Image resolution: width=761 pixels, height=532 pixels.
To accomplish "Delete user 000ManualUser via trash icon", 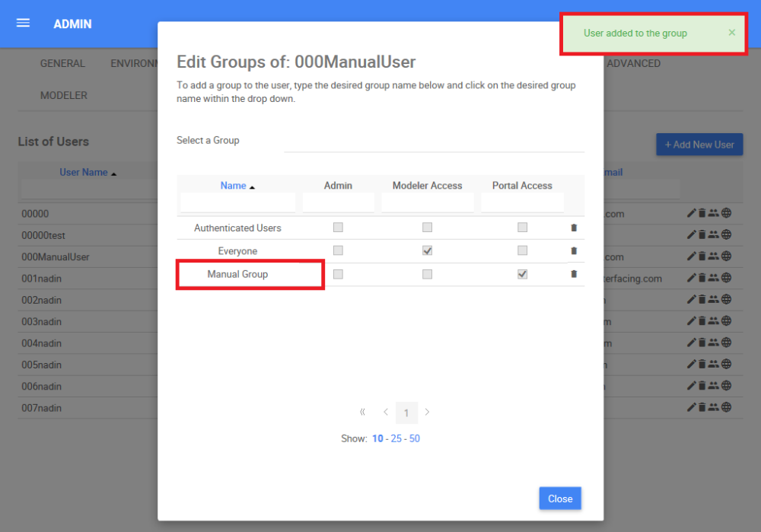I will (x=702, y=256).
